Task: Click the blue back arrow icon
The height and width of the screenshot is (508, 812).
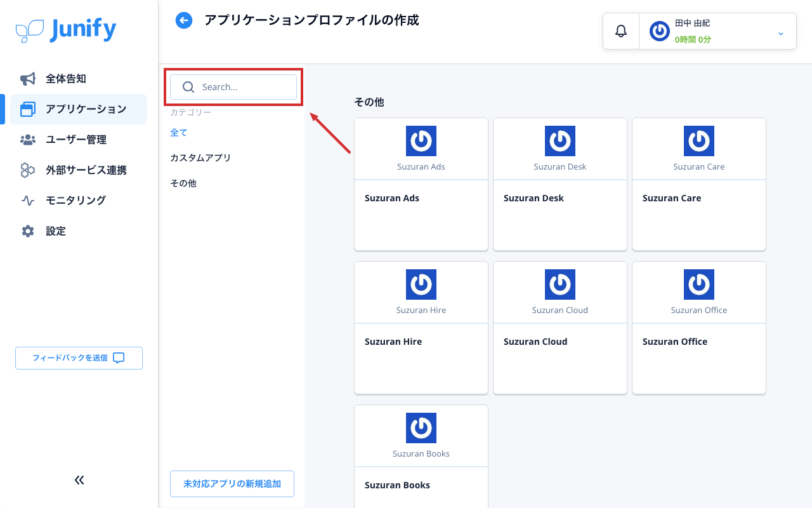Action: [184, 20]
